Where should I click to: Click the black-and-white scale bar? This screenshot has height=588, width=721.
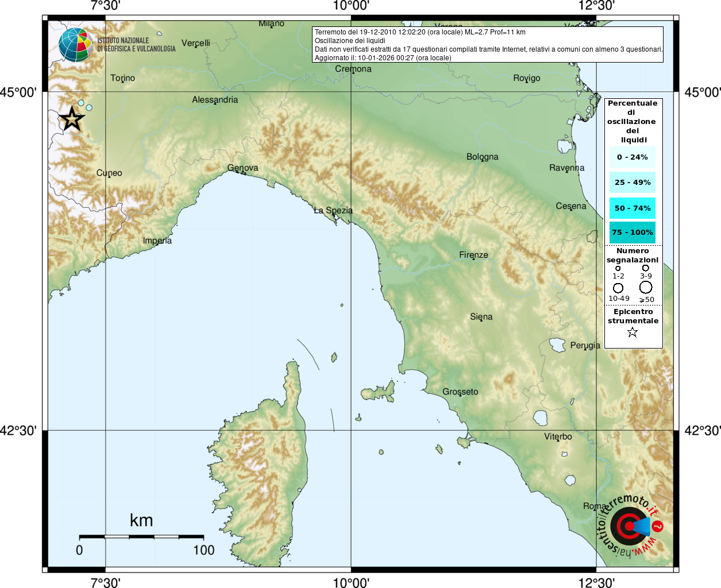coord(141,536)
